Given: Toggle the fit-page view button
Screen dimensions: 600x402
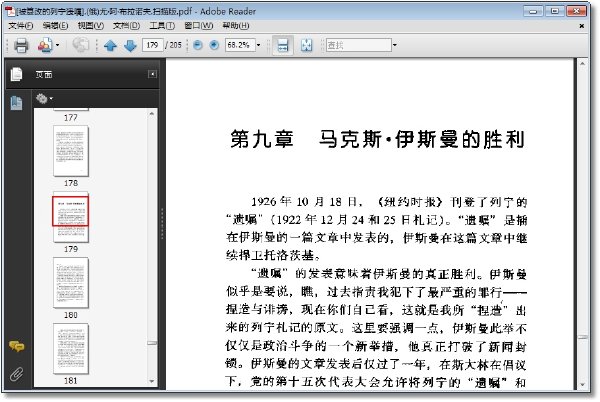Looking at the screenshot, I should [x=307, y=45].
